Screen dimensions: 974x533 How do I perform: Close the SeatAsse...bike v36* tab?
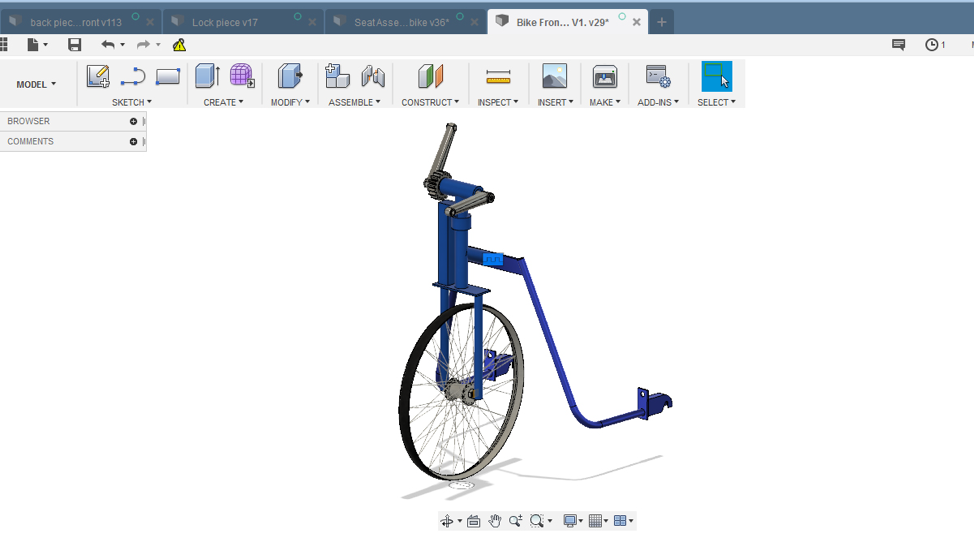click(474, 22)
